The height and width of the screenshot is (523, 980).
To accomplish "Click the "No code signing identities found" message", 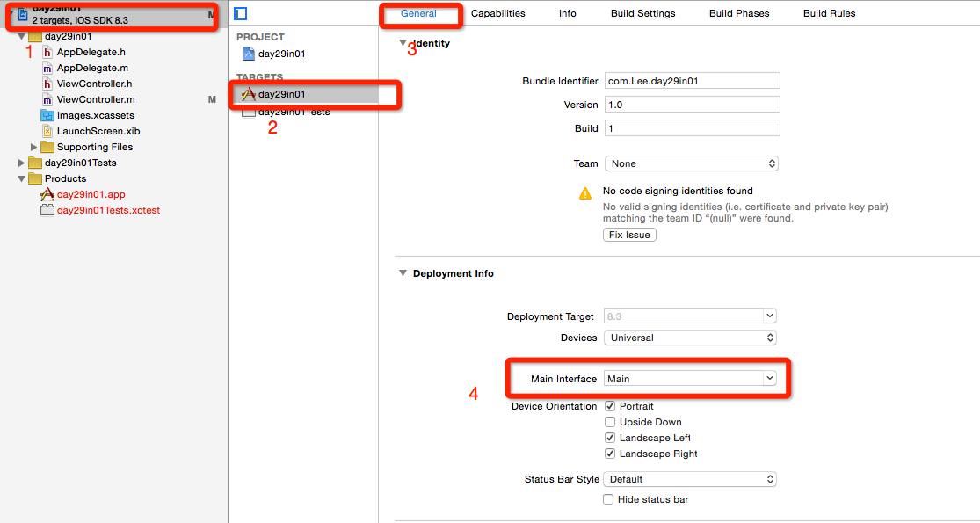I will click(x=678, y=191).
